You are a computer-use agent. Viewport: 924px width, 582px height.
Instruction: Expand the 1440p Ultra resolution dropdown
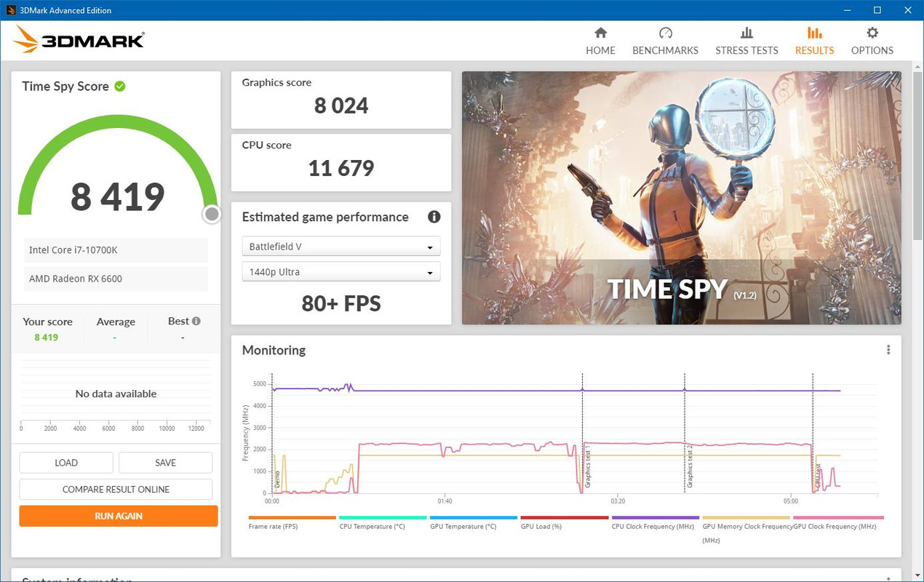[x=340, y=272]
